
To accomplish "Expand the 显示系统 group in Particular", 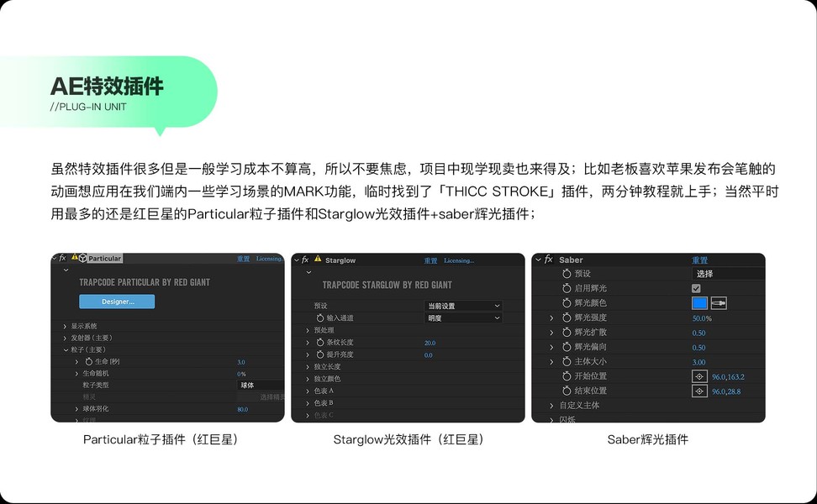I will [x=65, y=327].
